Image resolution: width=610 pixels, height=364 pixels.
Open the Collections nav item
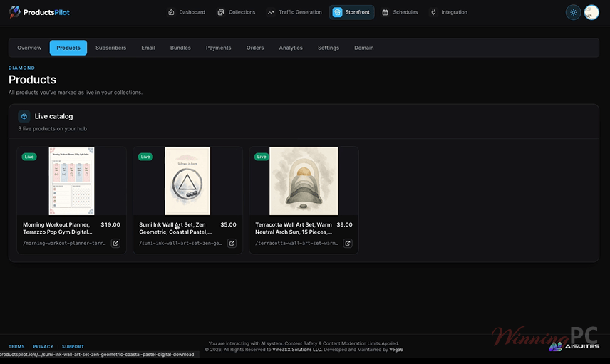pos(236,12)
